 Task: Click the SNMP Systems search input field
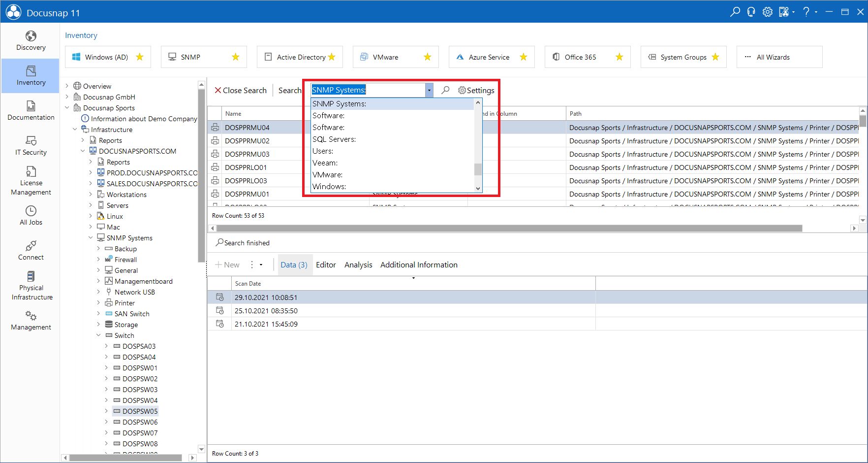pyautogui.click(x=368, y=90)
